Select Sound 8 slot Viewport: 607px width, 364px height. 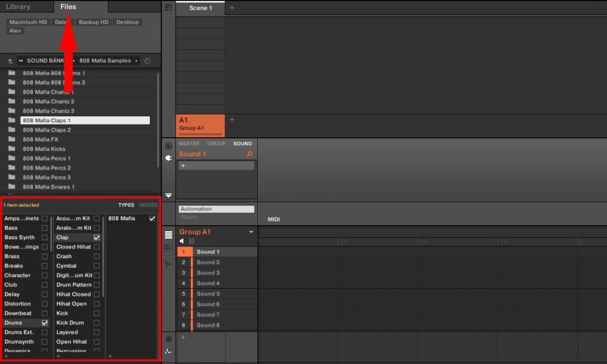[217, 325]
